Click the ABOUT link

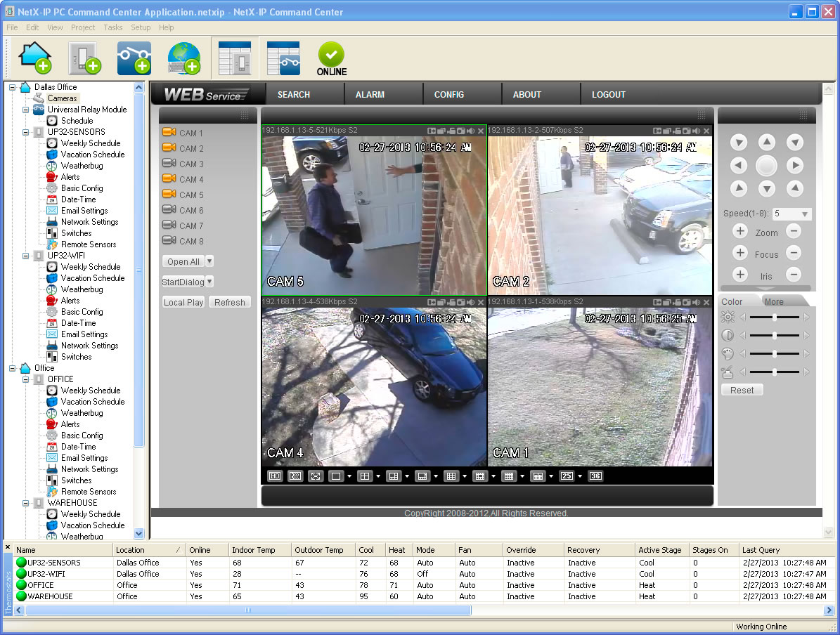(x=527, y=94)
